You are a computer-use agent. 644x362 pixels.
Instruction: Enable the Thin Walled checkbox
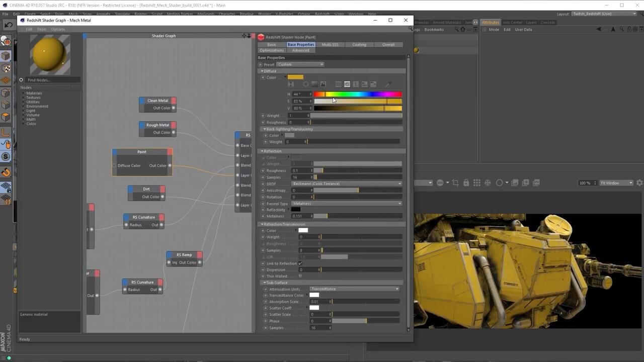coord(300,276)
